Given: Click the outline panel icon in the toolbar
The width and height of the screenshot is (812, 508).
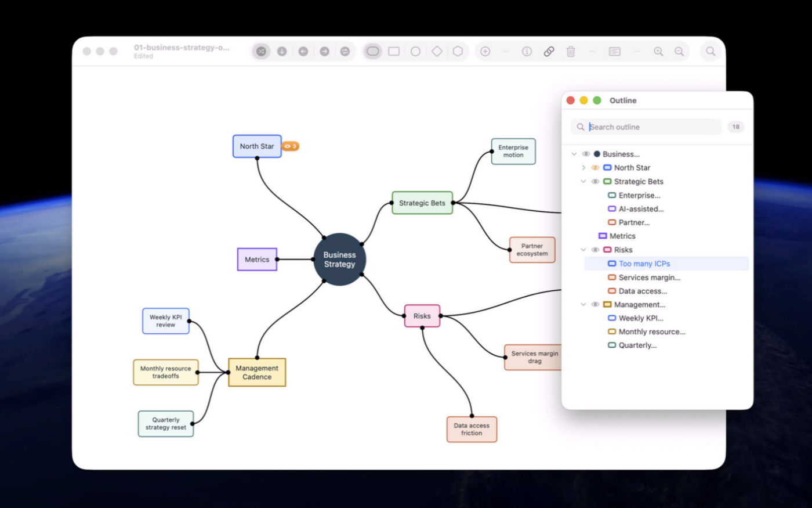Looking at the screenshot, I should tap(615, 52).
